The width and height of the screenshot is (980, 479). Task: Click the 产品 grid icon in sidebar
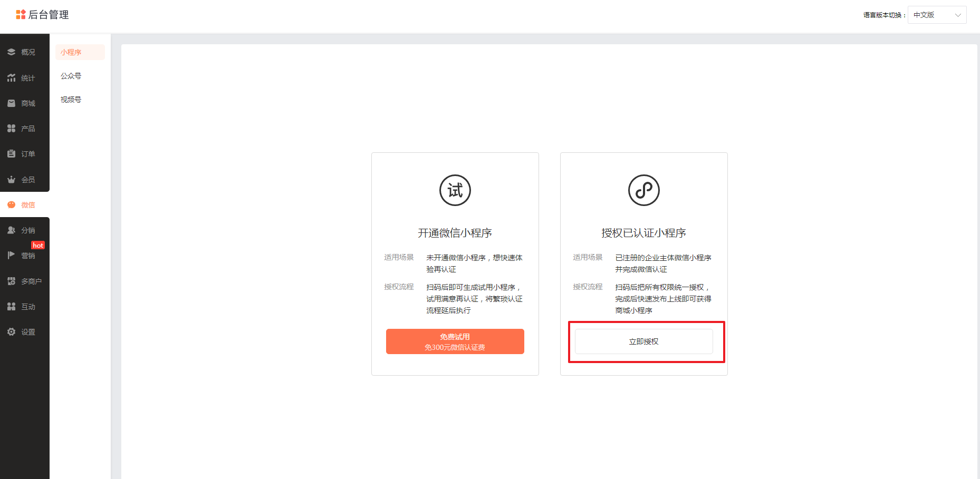point(11,129)
